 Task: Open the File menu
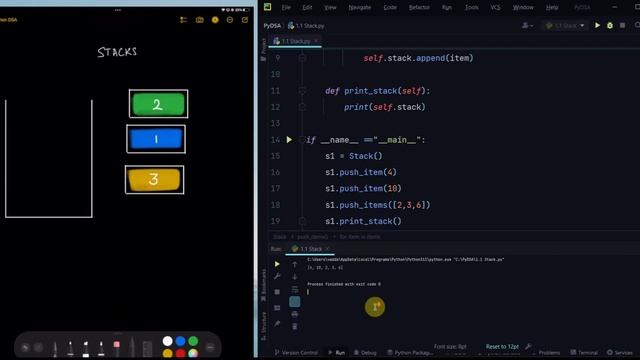click(286, 7)
